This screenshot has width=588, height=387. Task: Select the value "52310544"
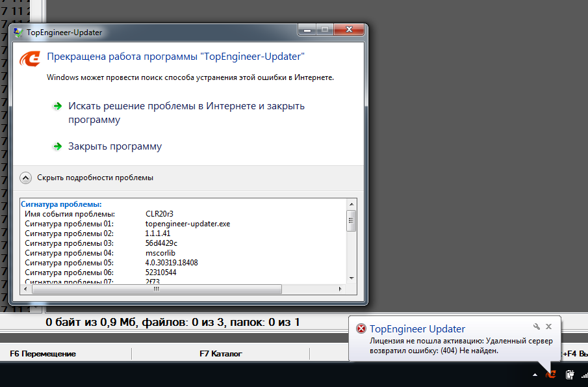[x=160, y=273]
